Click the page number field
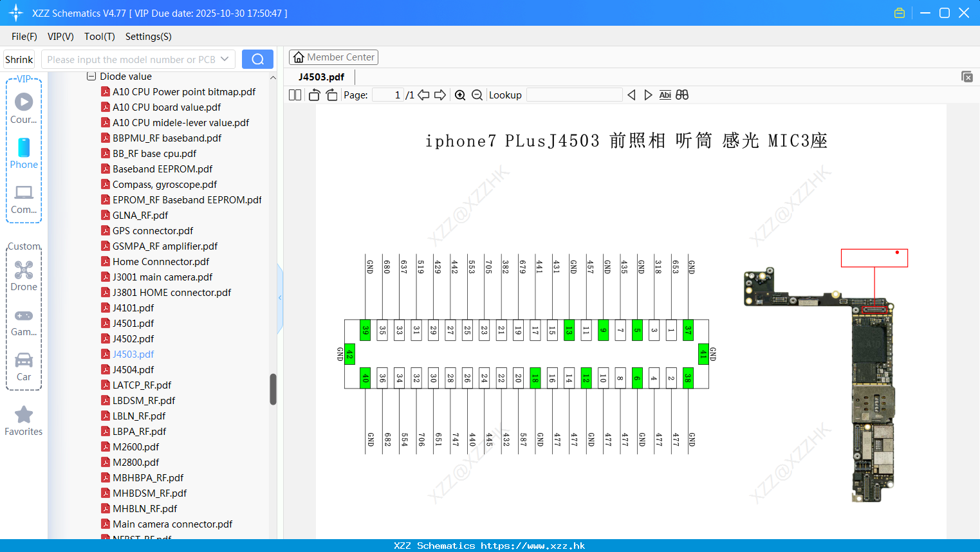 point(388,95)
